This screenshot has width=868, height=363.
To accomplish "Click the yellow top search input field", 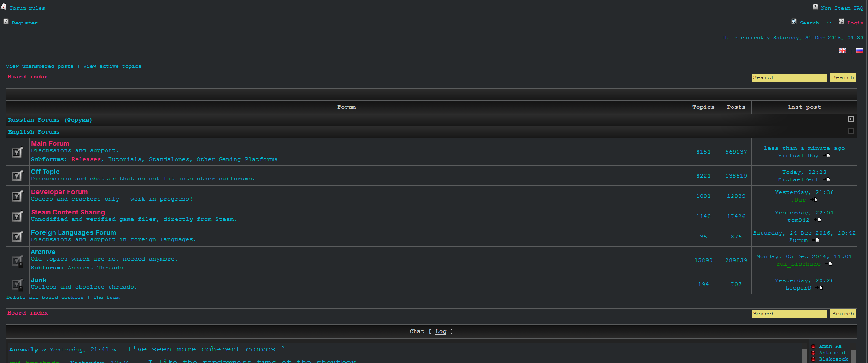I will (789, 78).
